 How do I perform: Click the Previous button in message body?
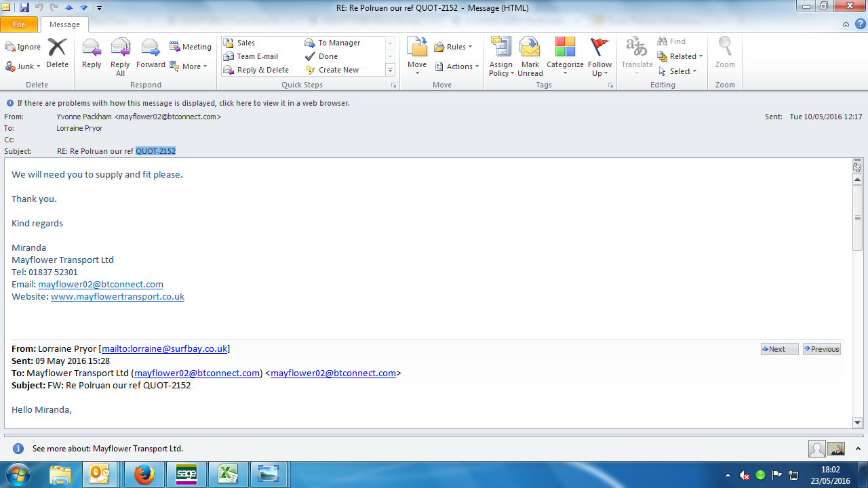821,349
